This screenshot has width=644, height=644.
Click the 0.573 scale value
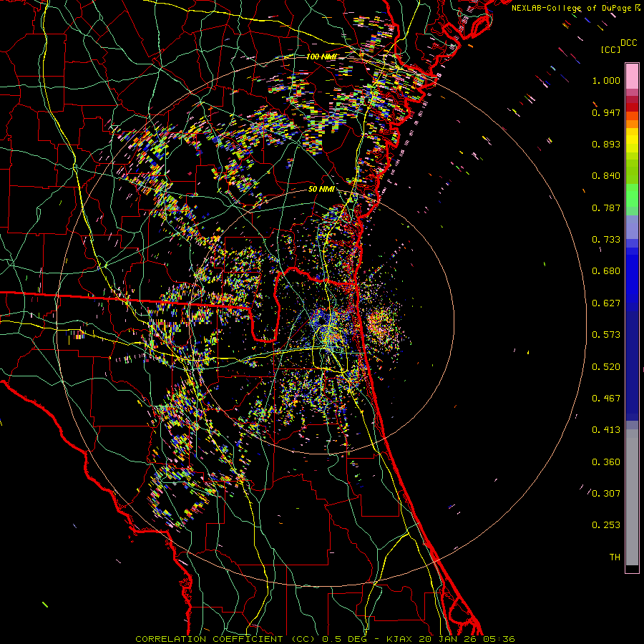(606, 335)
